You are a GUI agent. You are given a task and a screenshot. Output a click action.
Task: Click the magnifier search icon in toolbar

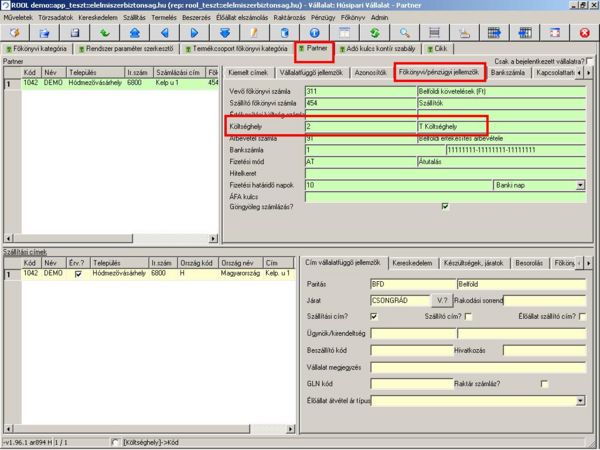click(x=406, y=32)
